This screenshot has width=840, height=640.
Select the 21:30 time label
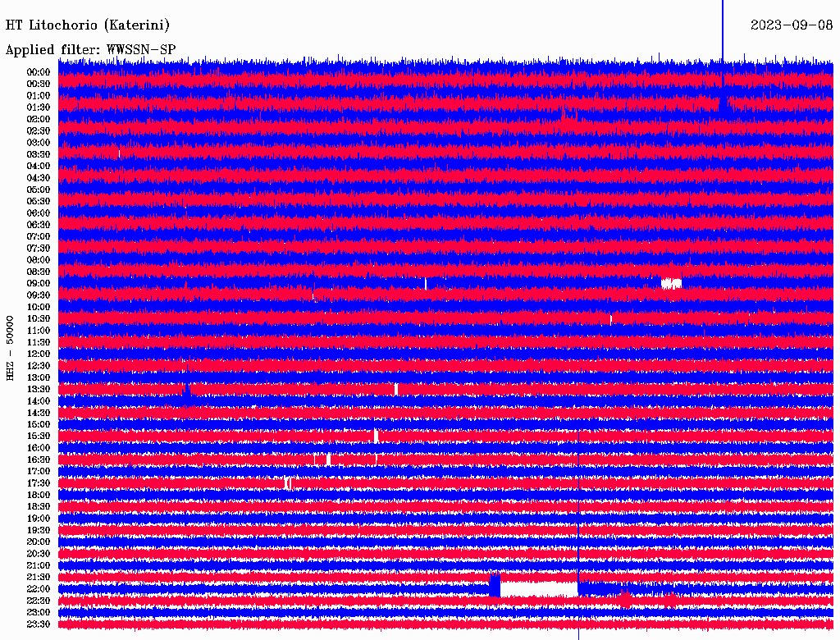pyautogui.click(x=39, y=578)
